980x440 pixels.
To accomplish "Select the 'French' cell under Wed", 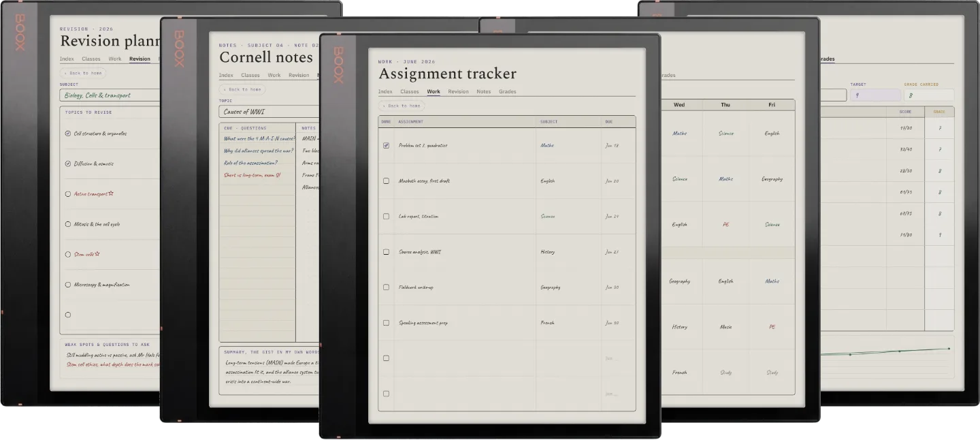I will [x=679, y=373].
